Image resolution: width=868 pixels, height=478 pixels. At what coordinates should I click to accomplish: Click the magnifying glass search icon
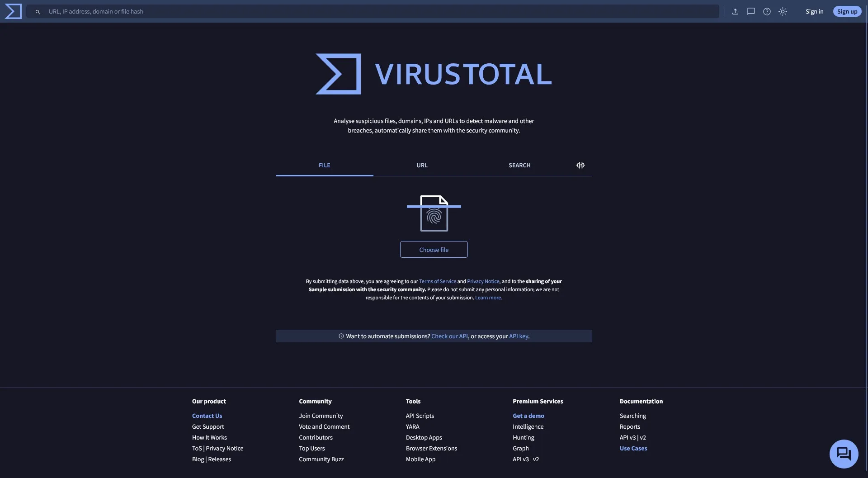[x=38, y=12]
